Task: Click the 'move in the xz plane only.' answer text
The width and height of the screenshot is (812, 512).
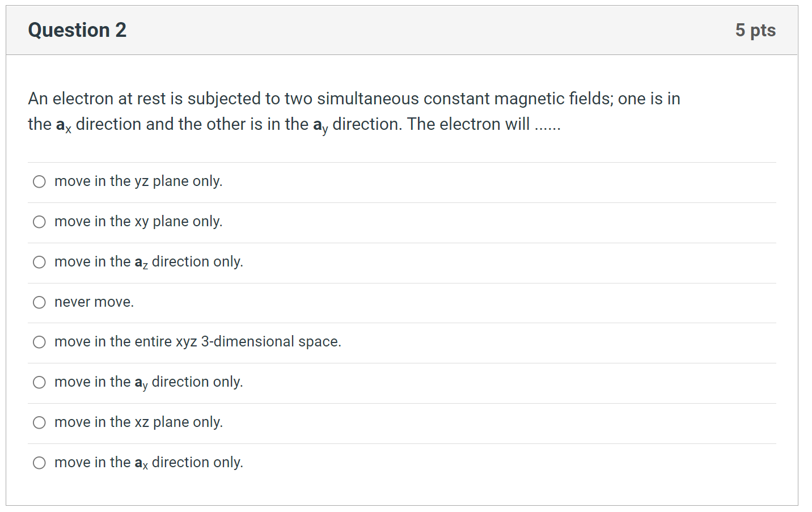Action: 138,422
